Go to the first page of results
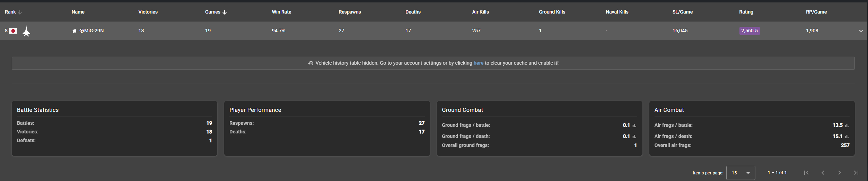Image resolution: width=868 pixels, height=181 pixels. click(x=806, y=173)
